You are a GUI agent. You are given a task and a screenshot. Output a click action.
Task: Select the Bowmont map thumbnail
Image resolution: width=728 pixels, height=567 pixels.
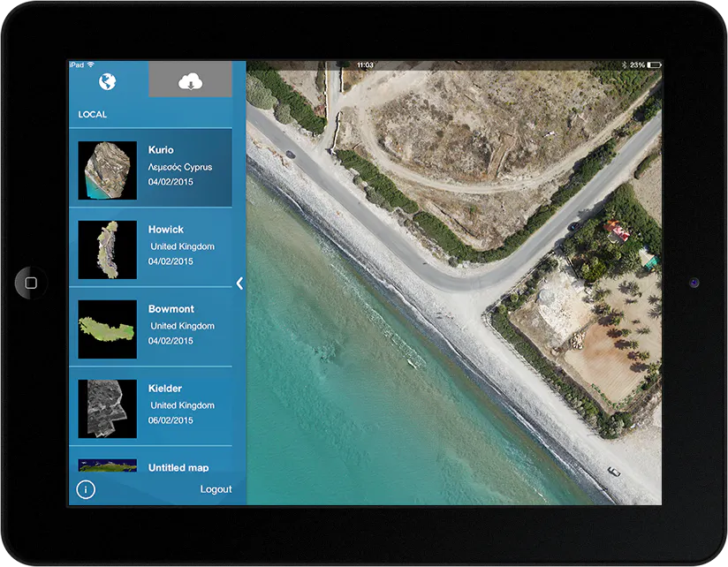[x=107, y=329]
